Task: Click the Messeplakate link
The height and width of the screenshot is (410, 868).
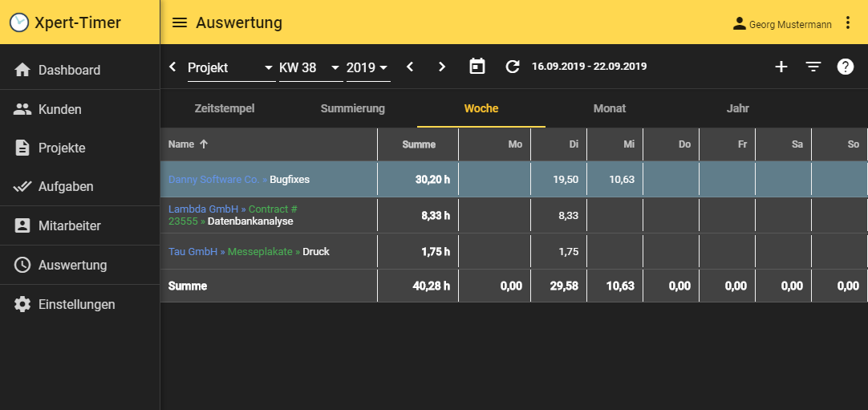Action: [x=260, y=251]
